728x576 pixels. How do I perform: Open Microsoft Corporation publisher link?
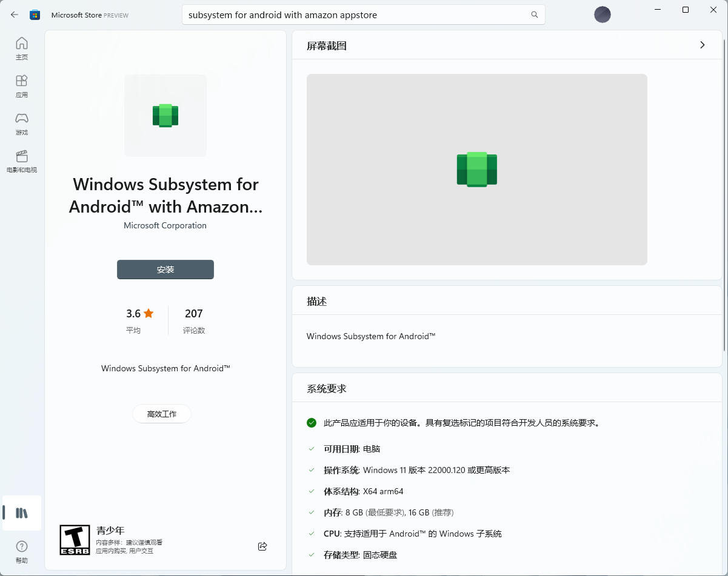[165, 225]
